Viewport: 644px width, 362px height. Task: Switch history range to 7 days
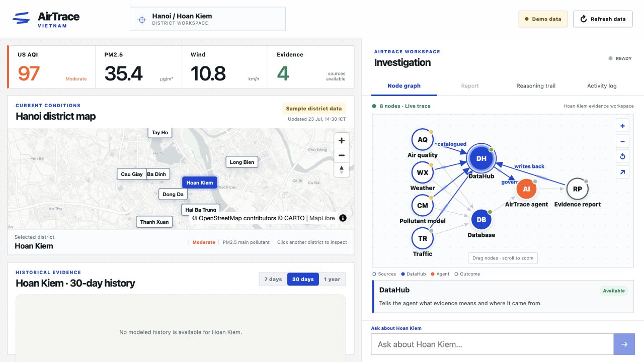pyautogui.click(x=273, y=279)
